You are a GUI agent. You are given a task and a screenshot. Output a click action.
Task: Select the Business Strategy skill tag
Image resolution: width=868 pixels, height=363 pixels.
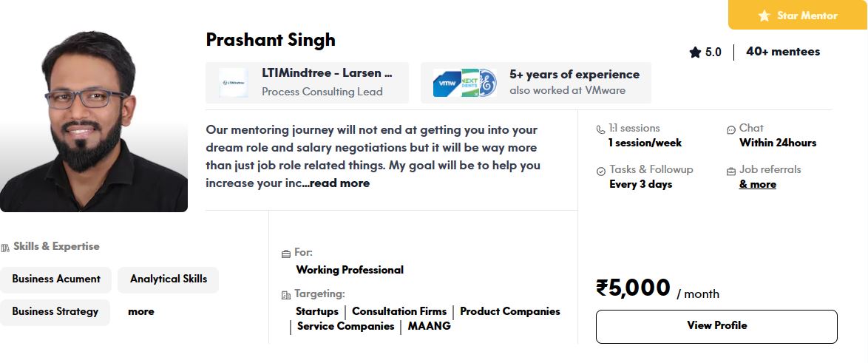pyautogui.click(x=55, y=312)
